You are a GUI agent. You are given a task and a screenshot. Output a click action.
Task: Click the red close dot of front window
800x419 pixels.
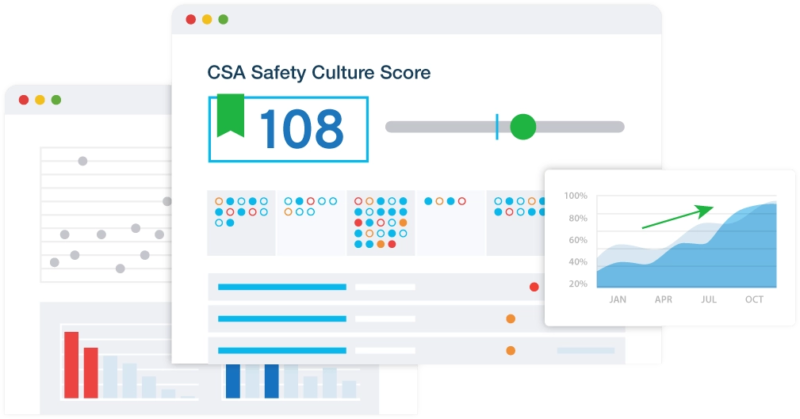(x=191, y=19)
